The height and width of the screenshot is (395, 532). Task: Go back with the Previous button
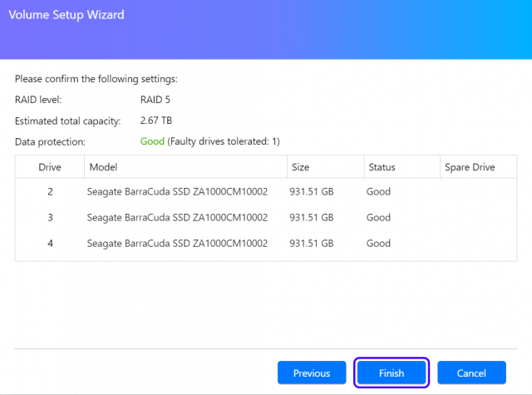pos(312,373)
